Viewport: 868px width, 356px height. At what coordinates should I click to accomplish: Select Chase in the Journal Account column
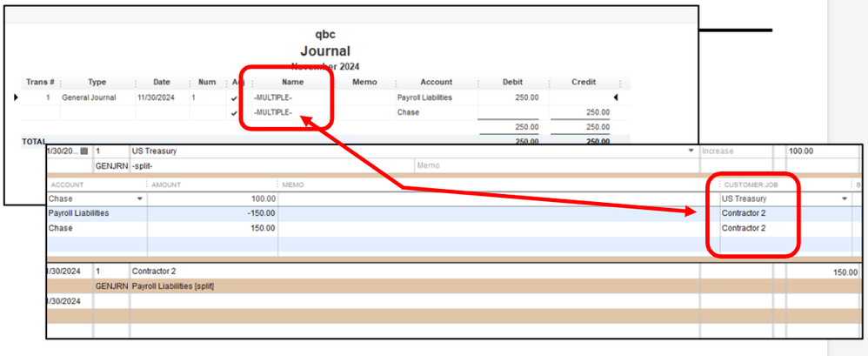pyautogui.click(x=407, y=112)
